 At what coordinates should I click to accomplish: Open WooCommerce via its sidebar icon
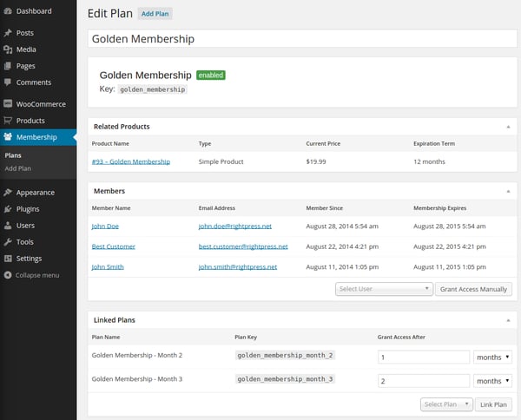pos(8,104)
